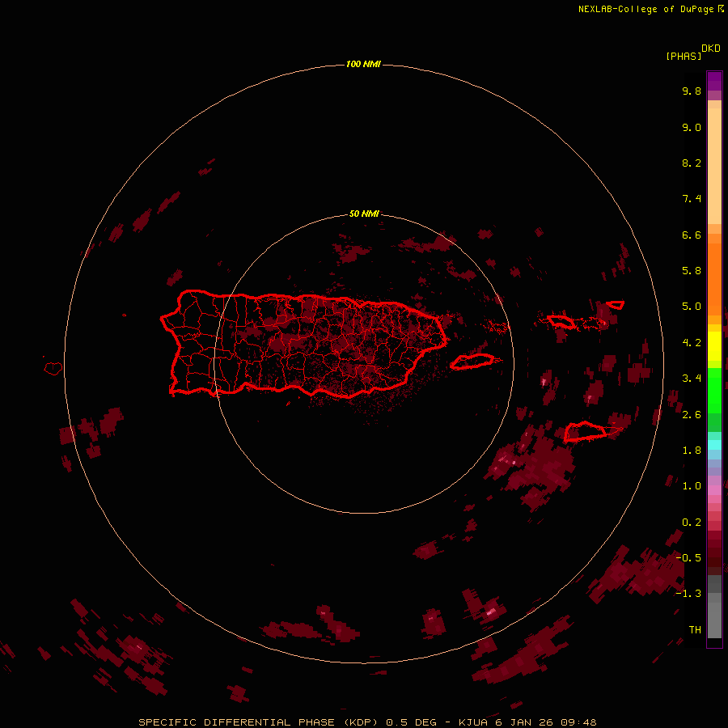The image size is (728, 728).
Task: Click the 50 NMI range ring label
Action: point(363,214)
